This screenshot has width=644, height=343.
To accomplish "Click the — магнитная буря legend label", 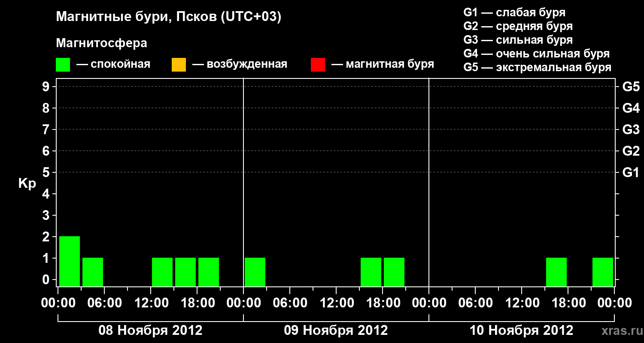I will tap(383, 64).
